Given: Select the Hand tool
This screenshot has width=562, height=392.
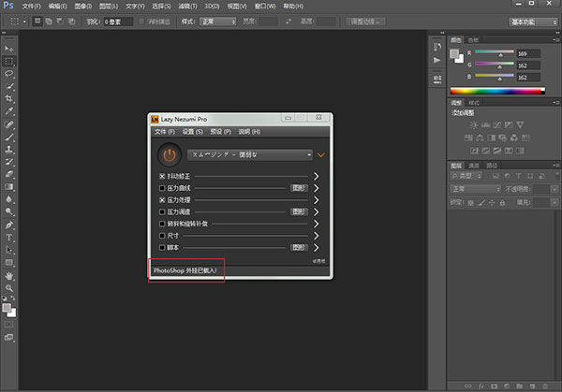Looking at the screenshot, I should pyautogui.click(x=9, y=276).
